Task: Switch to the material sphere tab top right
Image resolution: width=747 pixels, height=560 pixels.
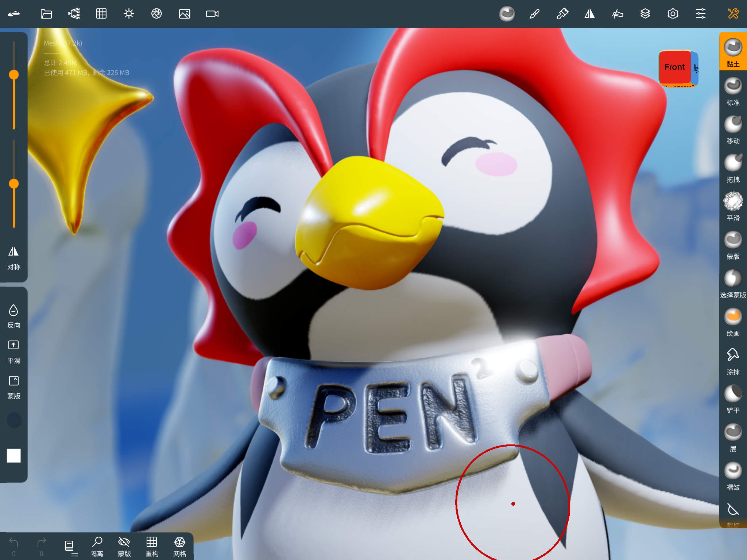Action: point(507,14)
